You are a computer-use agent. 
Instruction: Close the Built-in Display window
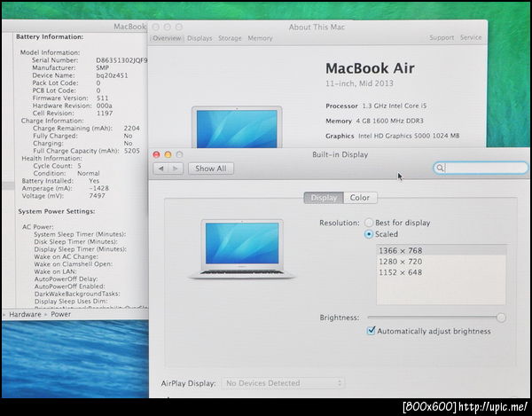click(156, 154)
